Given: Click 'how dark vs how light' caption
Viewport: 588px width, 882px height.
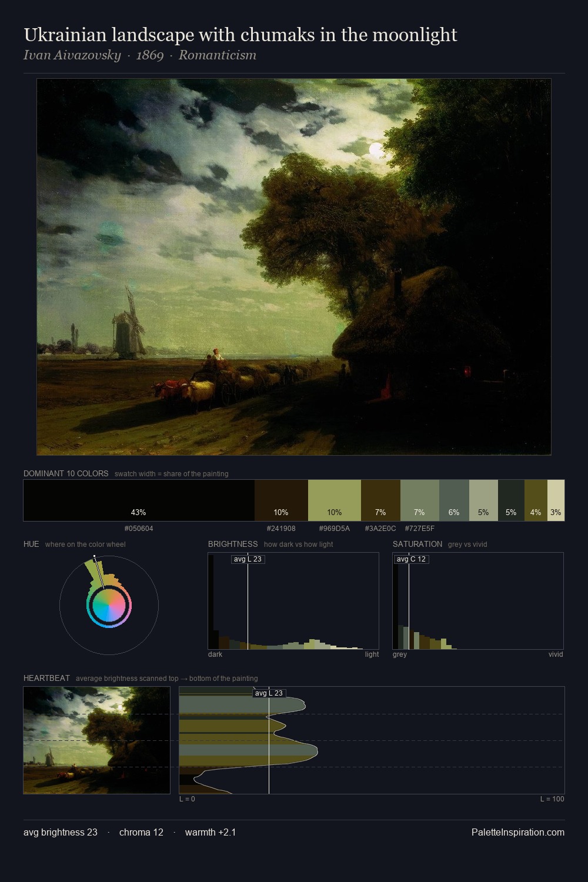Looking at the screenshot, I should point(299,544).
